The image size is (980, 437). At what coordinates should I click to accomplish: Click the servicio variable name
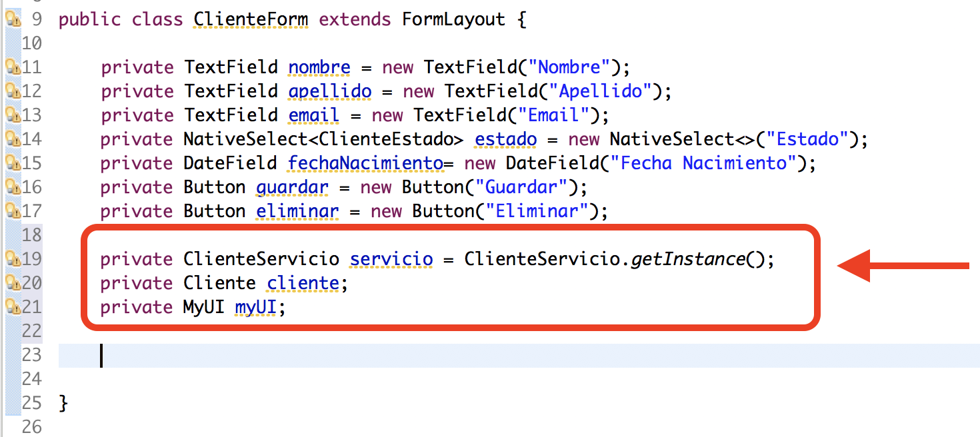(391, 258)
